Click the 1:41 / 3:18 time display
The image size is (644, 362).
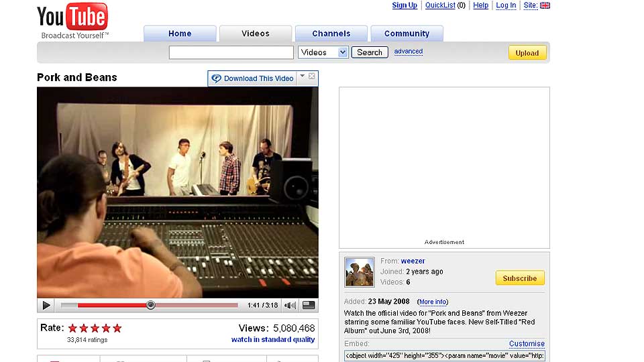tap(262, 306)
